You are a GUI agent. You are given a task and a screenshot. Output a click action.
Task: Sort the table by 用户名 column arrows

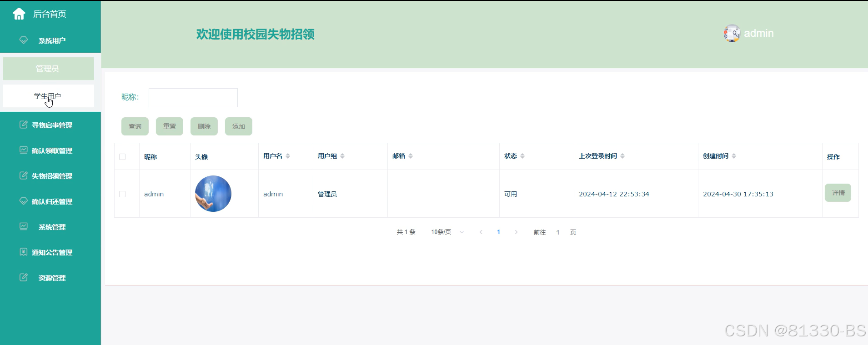click(x=288, y=156)
